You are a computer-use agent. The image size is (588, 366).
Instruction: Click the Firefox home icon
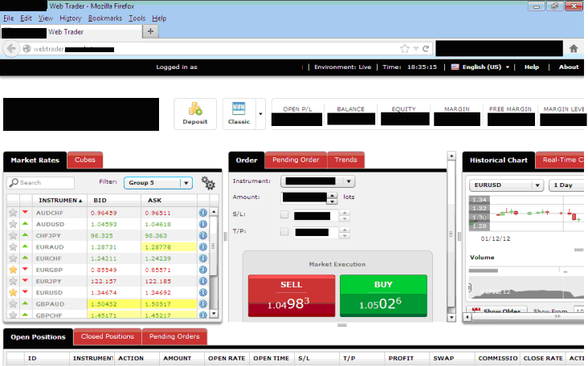tap(574, 48)
